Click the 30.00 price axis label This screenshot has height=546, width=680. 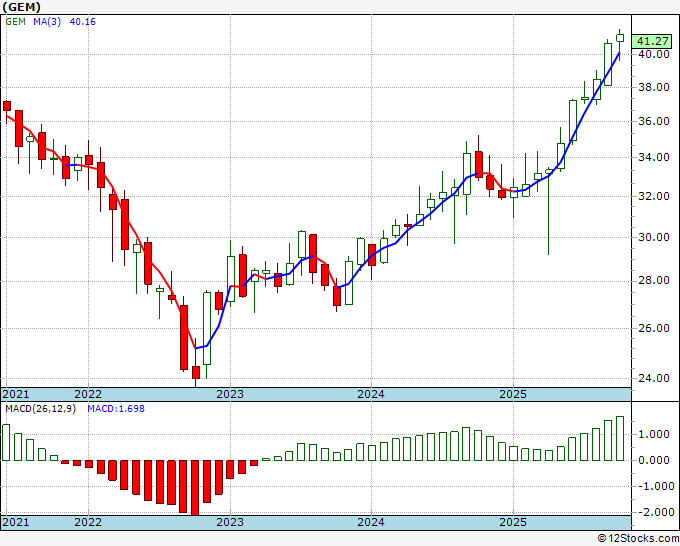tap(654, 237)
